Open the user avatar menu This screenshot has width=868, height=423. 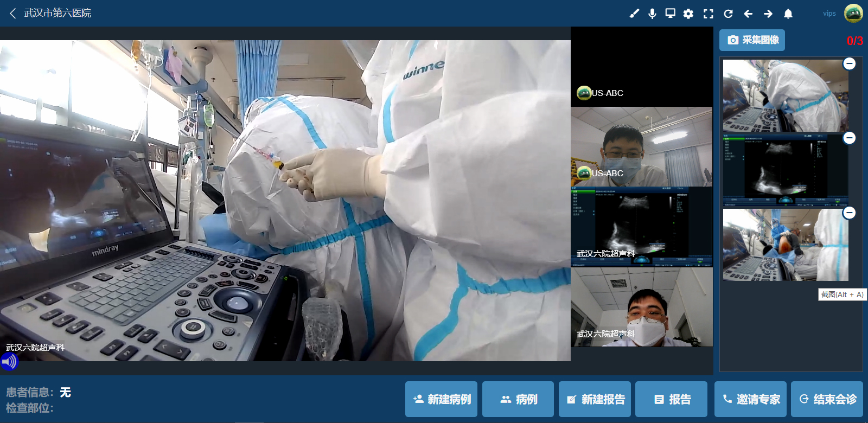click(853, 13)
